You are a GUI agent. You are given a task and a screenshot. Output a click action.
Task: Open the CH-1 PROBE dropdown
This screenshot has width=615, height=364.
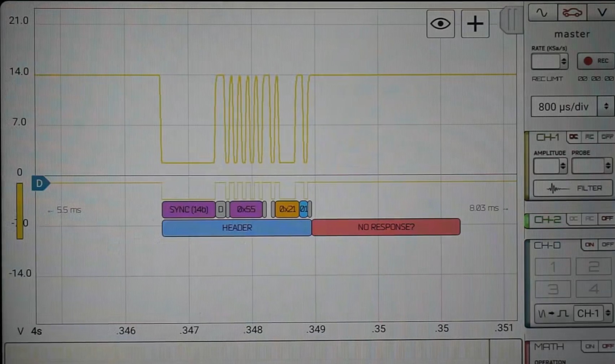(592, 166)
